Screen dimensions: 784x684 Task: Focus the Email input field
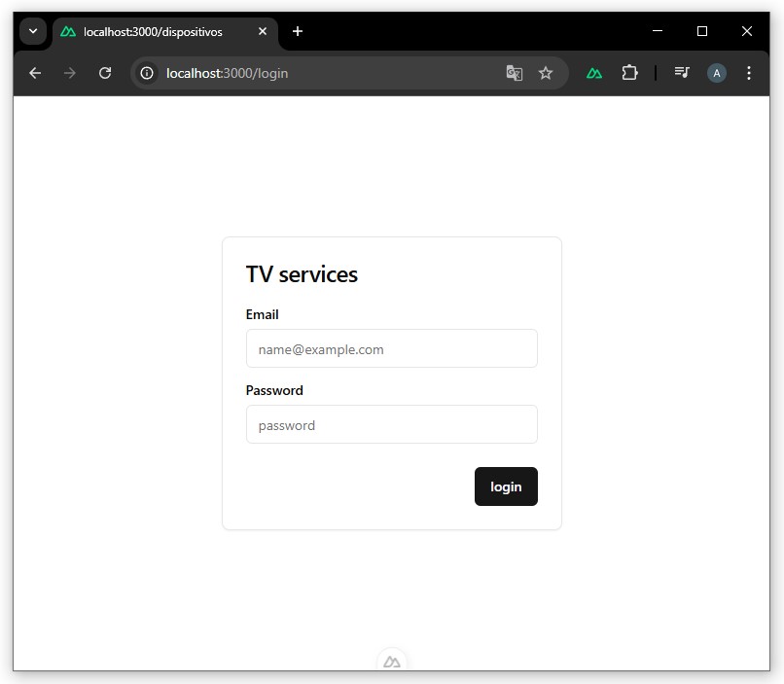391,349
